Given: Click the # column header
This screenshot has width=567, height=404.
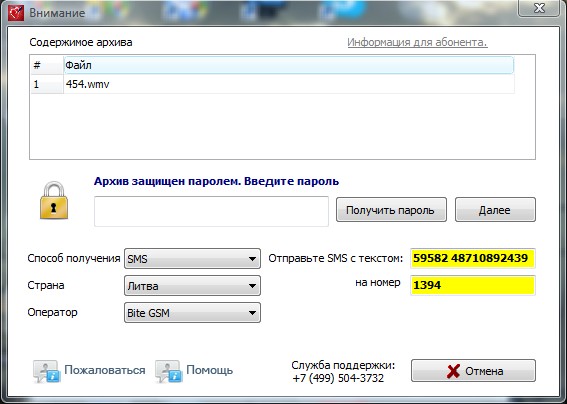Looking at the screenshot, I should pos(47,65).
